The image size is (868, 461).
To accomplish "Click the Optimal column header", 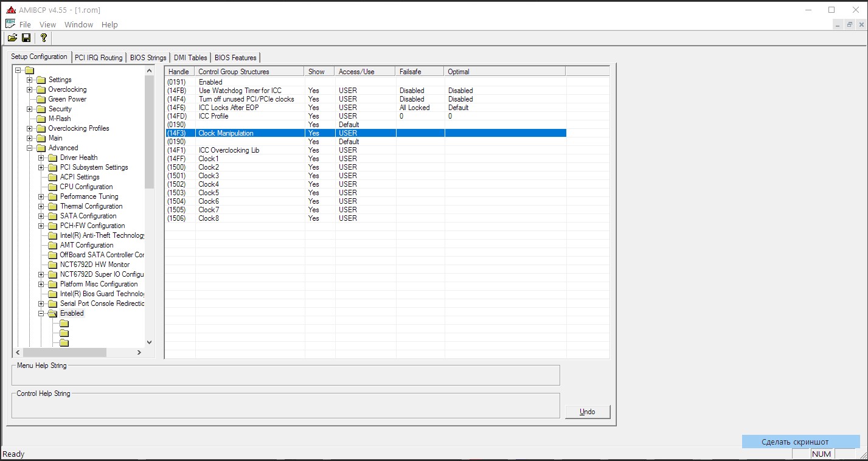I will 505,71.
